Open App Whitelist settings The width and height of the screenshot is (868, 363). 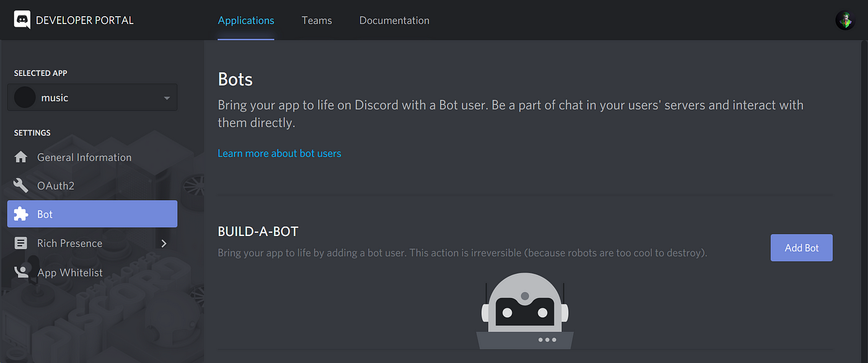(92, 273)
